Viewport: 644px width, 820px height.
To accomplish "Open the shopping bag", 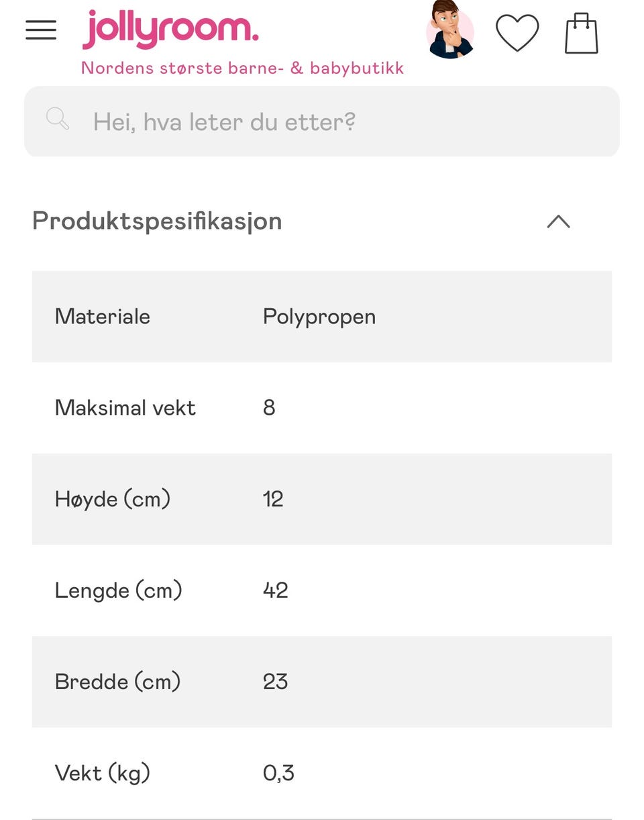I will point(581,34).
